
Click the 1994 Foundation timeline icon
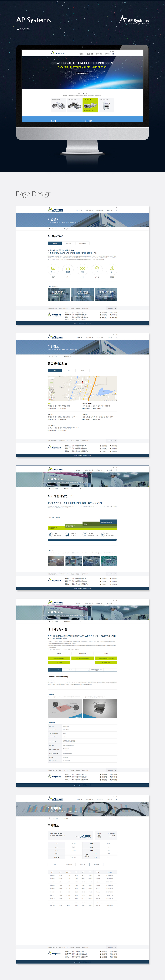[x=50, y=534]
